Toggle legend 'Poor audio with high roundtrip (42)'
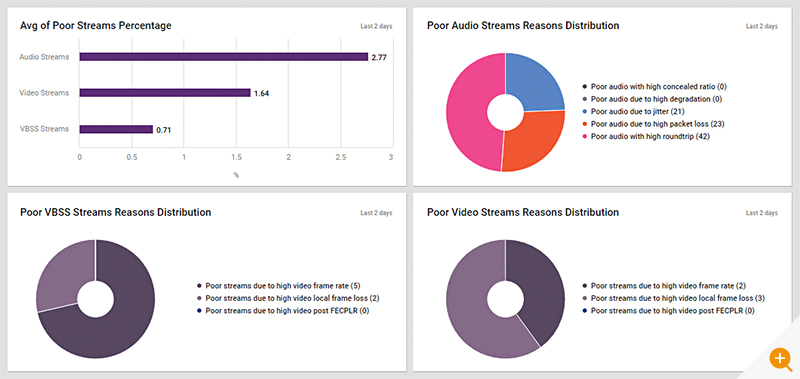The height and width of the screenshot is (379, 800). [x=646, y=137]
